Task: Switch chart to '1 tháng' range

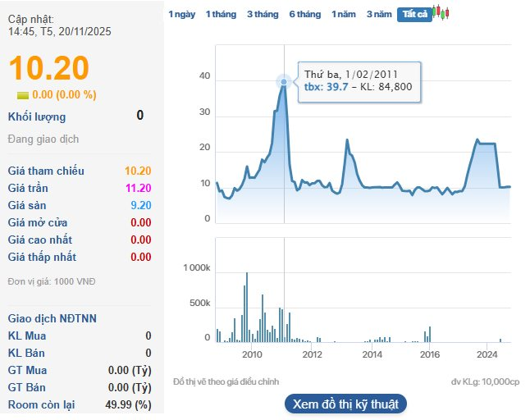Action: (220, 14)
